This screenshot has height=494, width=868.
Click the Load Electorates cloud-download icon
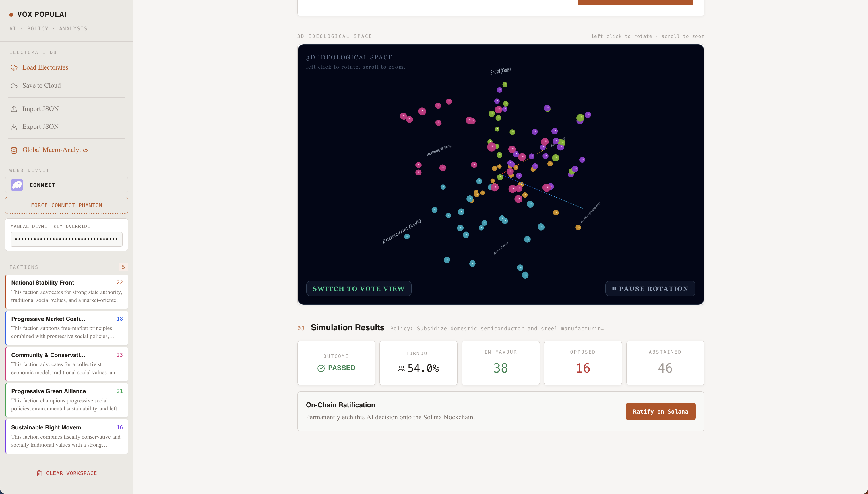14,67
